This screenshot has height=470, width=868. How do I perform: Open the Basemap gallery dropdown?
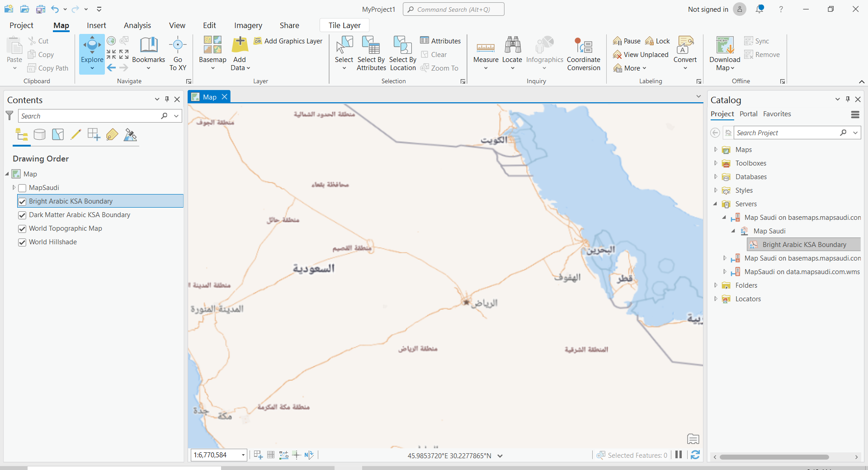tap(212, 68)
